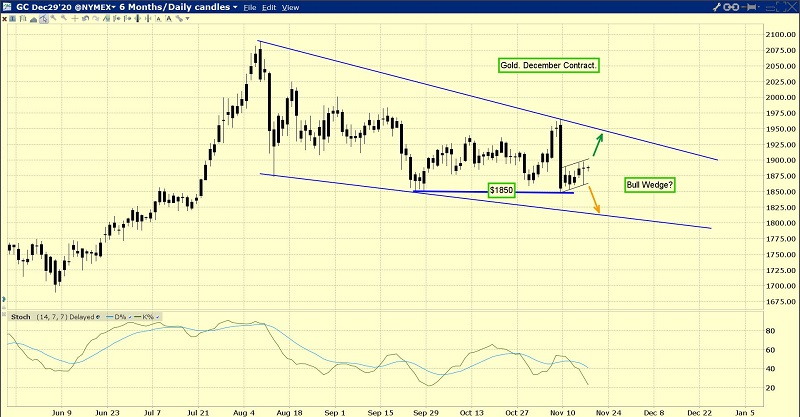Click the (14, 7, 7) stochastic parameters

[52, 317]
